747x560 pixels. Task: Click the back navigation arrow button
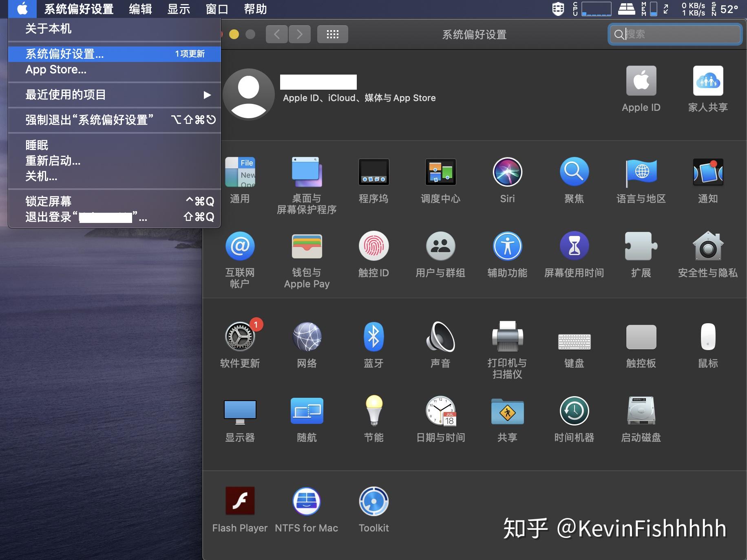277,34
